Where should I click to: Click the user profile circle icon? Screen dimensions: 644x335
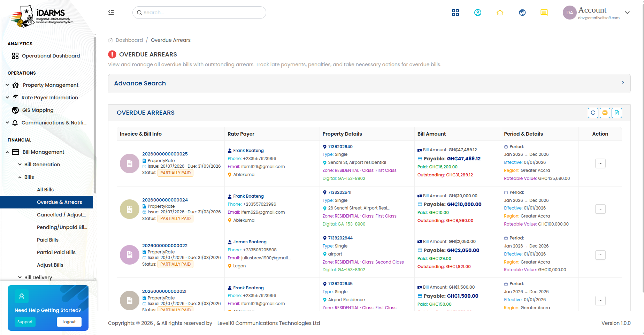(477, 13)
